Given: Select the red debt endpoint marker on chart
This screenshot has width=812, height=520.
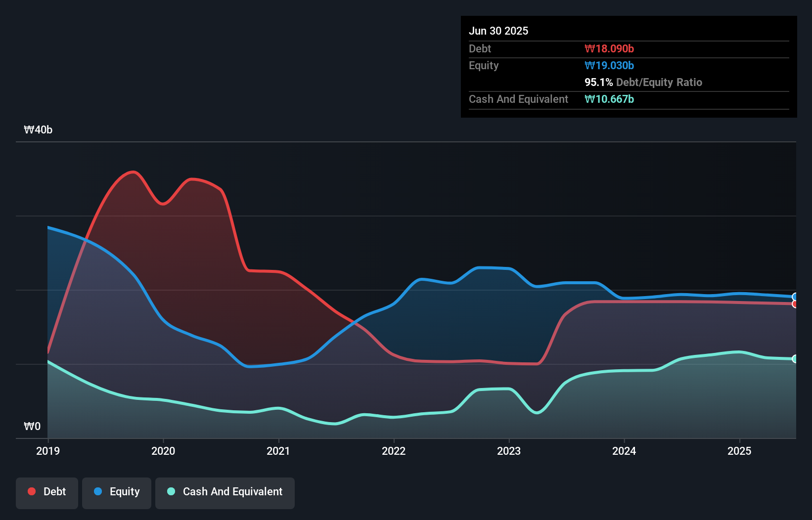Looking at the screenshot, I should (x=795, y=305).
